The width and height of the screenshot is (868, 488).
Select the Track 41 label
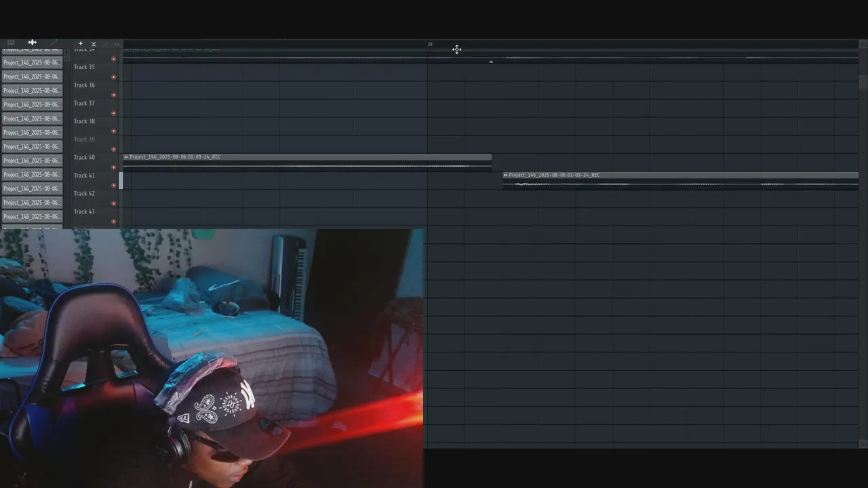pyautogui.click(x=84, y=176)
